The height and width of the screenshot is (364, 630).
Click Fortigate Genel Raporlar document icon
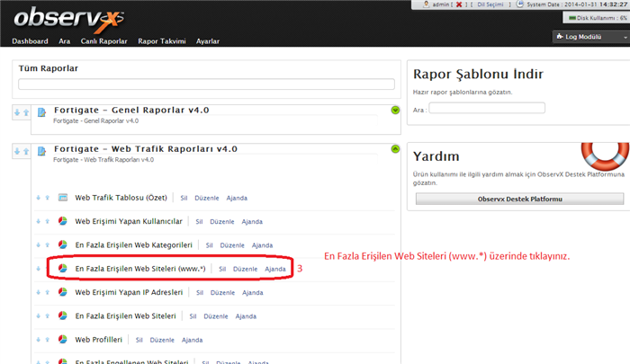tap(41, 112)
